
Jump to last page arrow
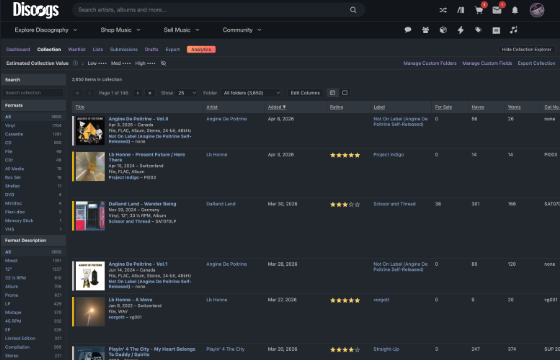150,93
